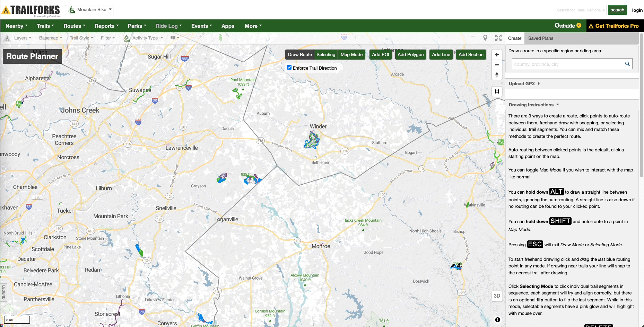Open the vertical LEGEND panel

(x=4, y=292)
